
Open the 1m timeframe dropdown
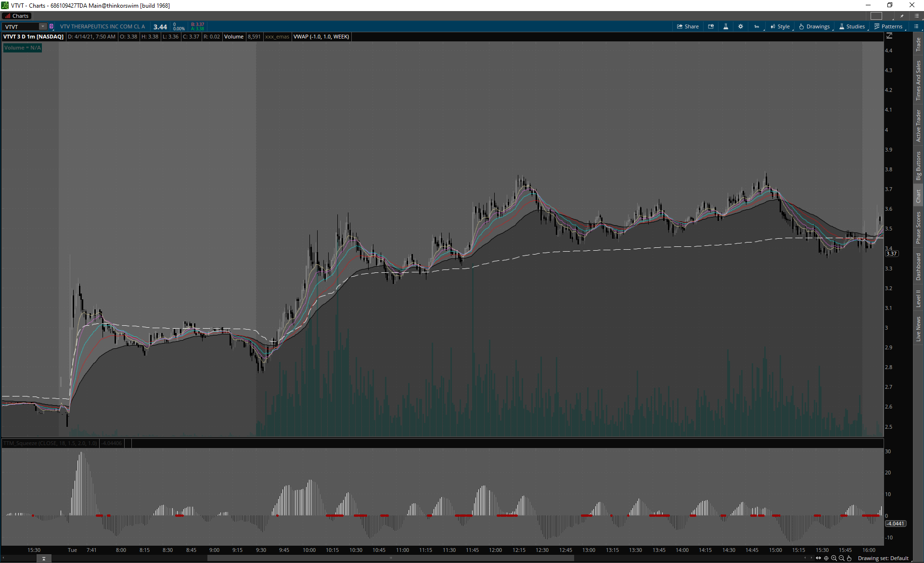757,26
